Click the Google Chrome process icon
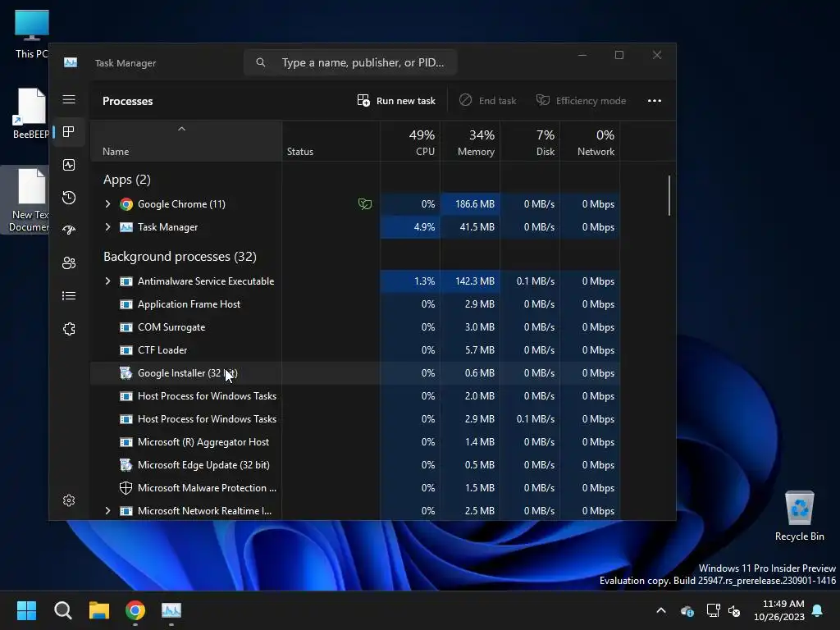Viewport: 840px width, 630px height. (126, 204)
